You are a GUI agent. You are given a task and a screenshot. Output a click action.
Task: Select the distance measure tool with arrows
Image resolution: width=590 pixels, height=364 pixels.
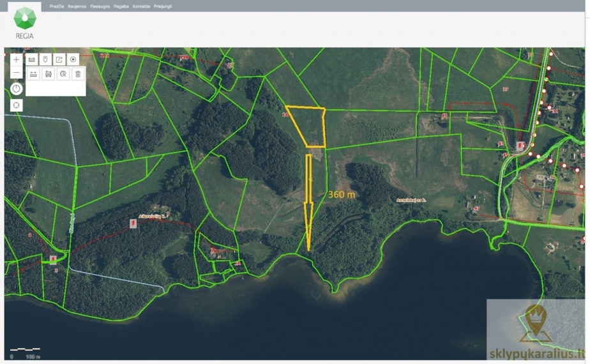(x=33, y=74)
